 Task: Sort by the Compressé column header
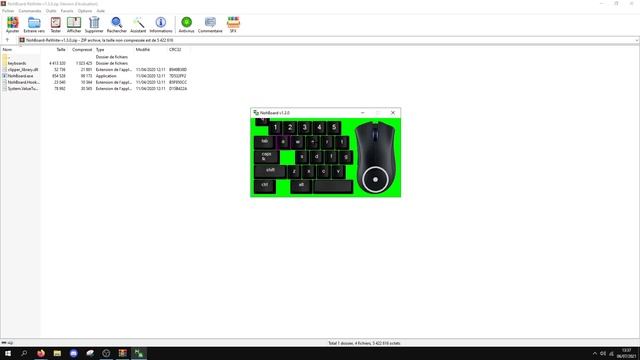tap(82, 49)
